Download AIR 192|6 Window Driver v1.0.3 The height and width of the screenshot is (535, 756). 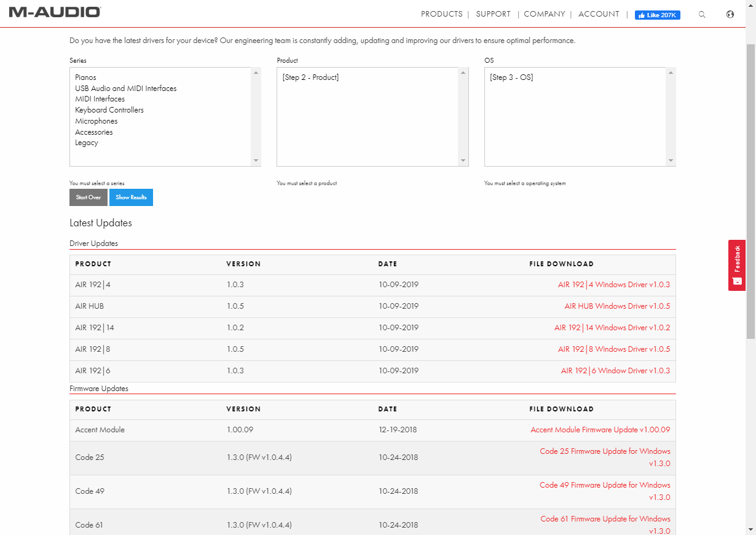615,371
